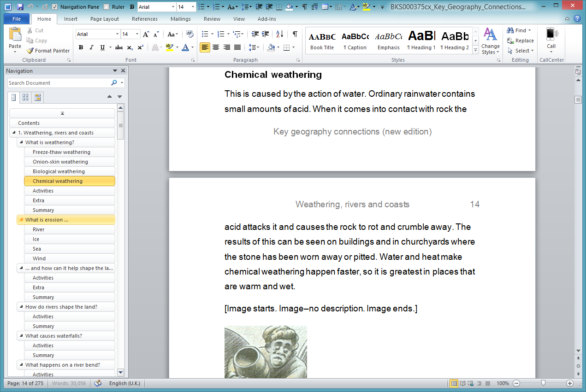Open the Find dropdown arrow
This screenshot has width=586, height=392.
click(x=530, y=30)
